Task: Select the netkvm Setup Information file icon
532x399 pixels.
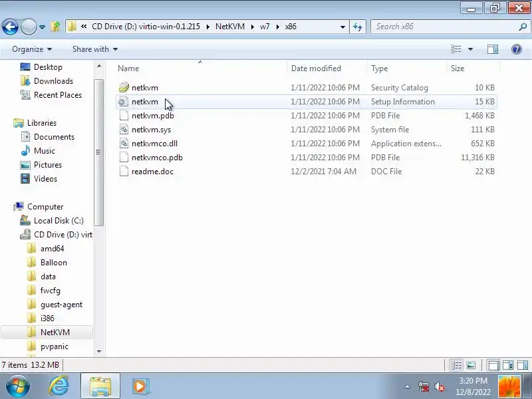Action: click(x=124, y=102)
